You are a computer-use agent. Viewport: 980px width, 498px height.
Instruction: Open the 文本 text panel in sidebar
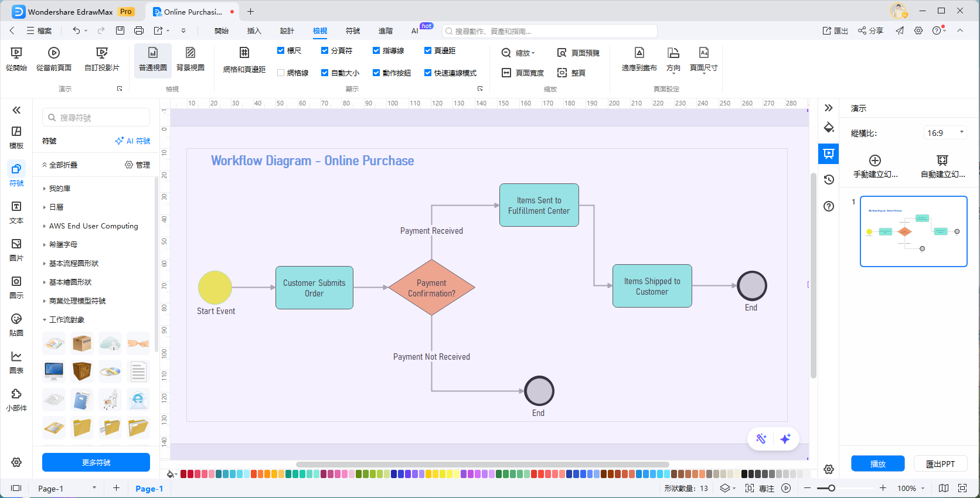click(x=16, y=212)
